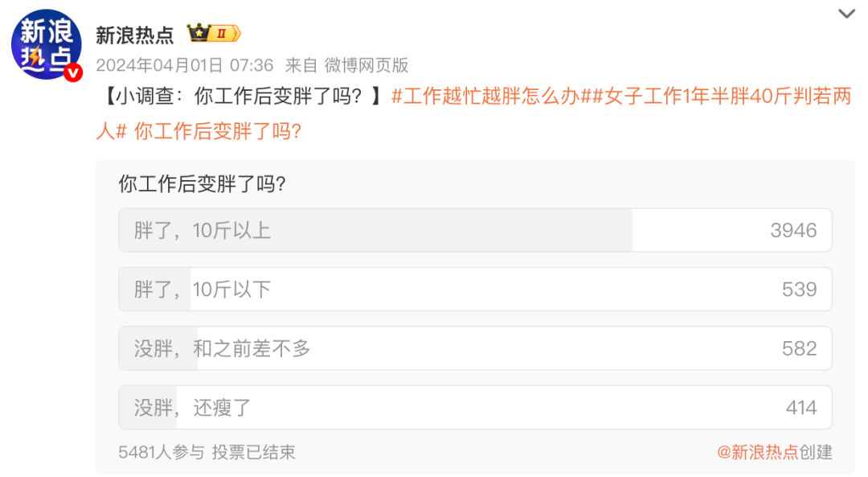Click the 539 vote count
Screen dimensions: 868x477
point(800,290)
